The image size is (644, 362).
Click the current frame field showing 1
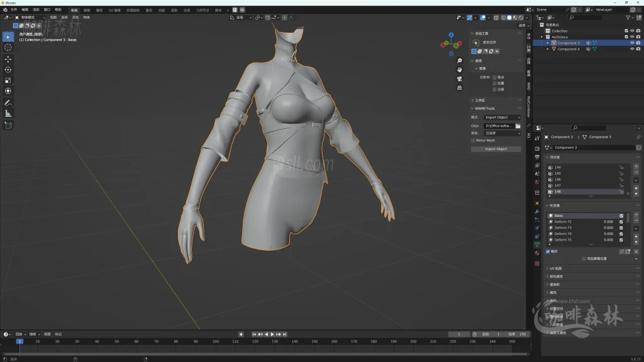coord(458,334)
